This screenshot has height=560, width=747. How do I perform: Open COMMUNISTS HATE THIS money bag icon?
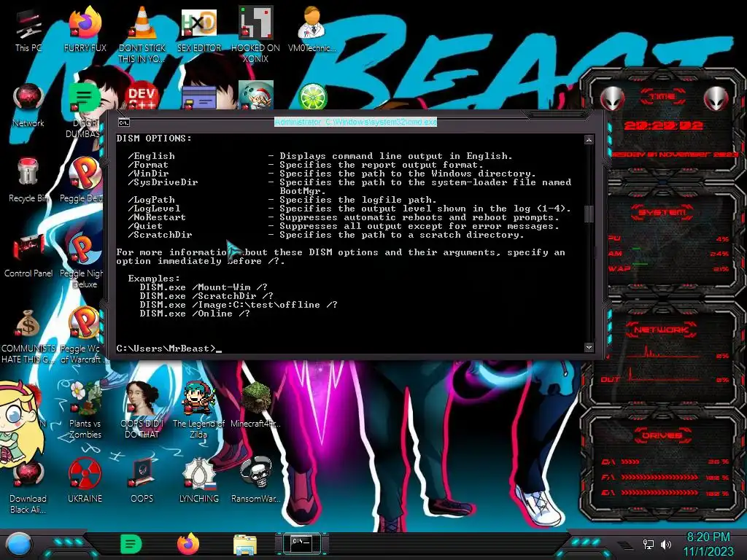pyautogui.click(x=28, y=335)
